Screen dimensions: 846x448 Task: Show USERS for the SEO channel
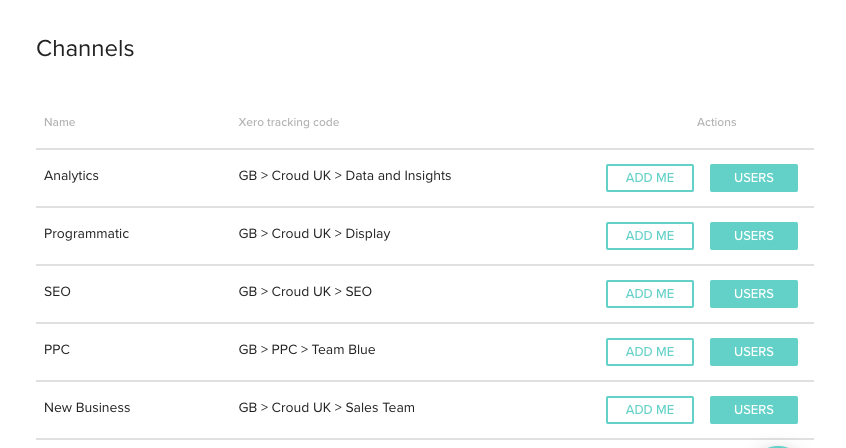(753, 294)
